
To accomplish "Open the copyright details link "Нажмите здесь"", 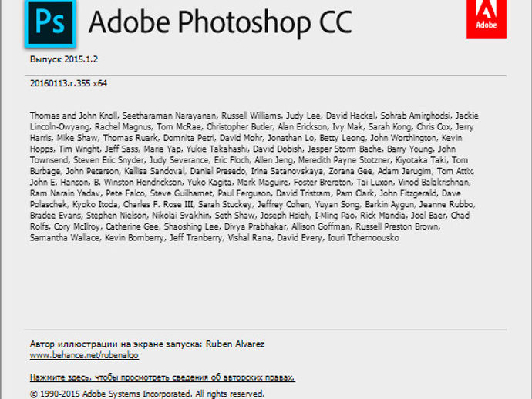I will point(163,377).
